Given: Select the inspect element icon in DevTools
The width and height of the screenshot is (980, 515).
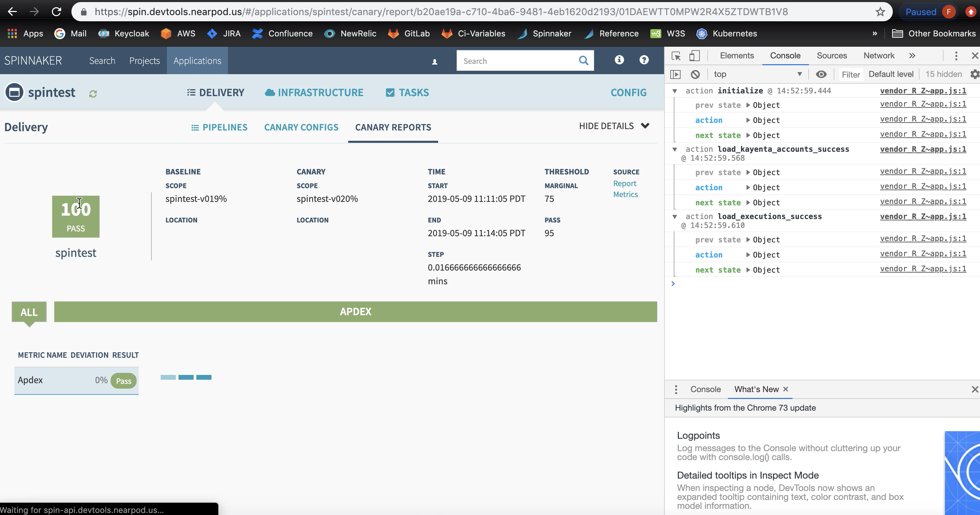Looking at the screenshot, I should point(676,56).
